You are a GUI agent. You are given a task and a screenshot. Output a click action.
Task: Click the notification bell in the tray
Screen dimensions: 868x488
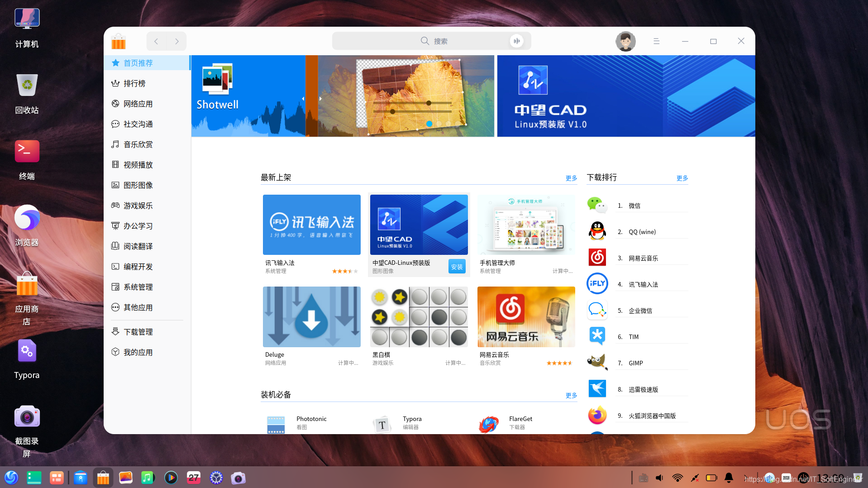click(x=729, y=478)
